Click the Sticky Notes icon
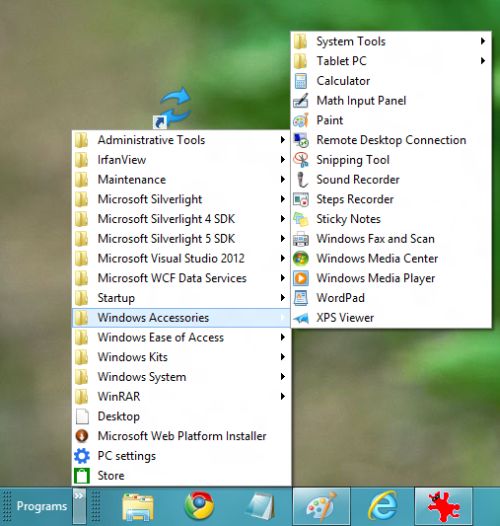This screenshot has width=500, height=526. tap(301, 219)
